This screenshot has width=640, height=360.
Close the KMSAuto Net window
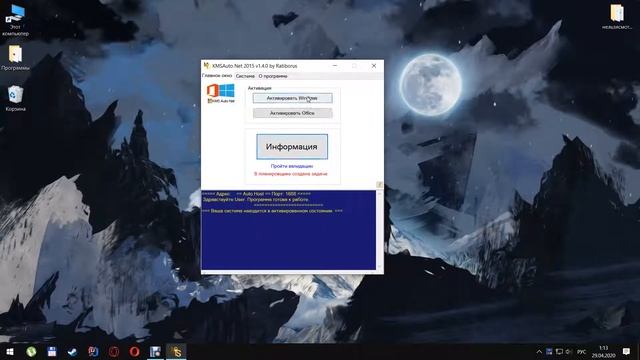[x=374, y=66]
